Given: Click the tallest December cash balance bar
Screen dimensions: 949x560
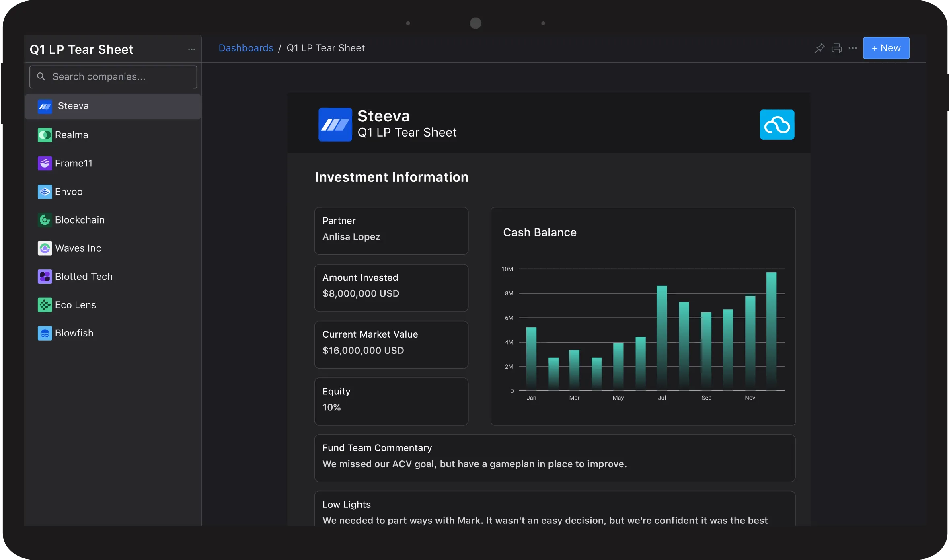Looking at the screenshot, I should tap(771, 330).
